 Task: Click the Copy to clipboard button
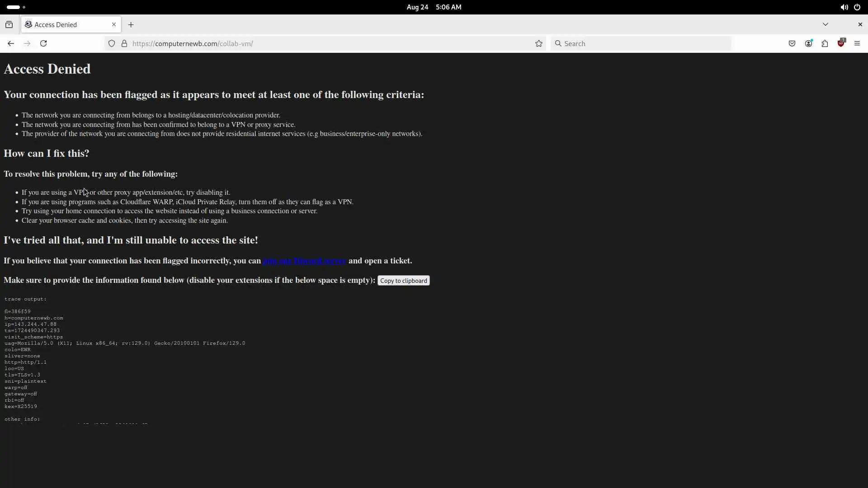click(403, 281)
